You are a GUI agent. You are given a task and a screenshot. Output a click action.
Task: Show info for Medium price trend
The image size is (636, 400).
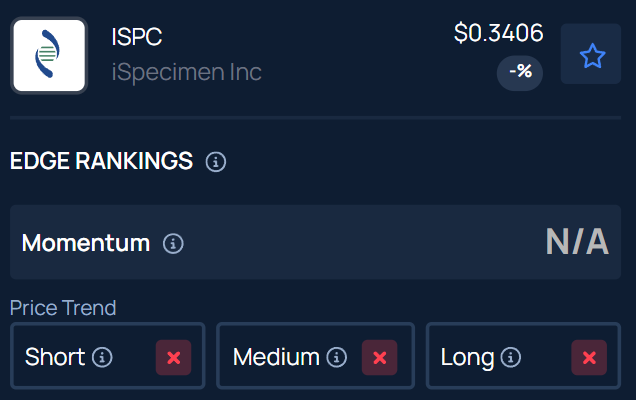point(337,357)
